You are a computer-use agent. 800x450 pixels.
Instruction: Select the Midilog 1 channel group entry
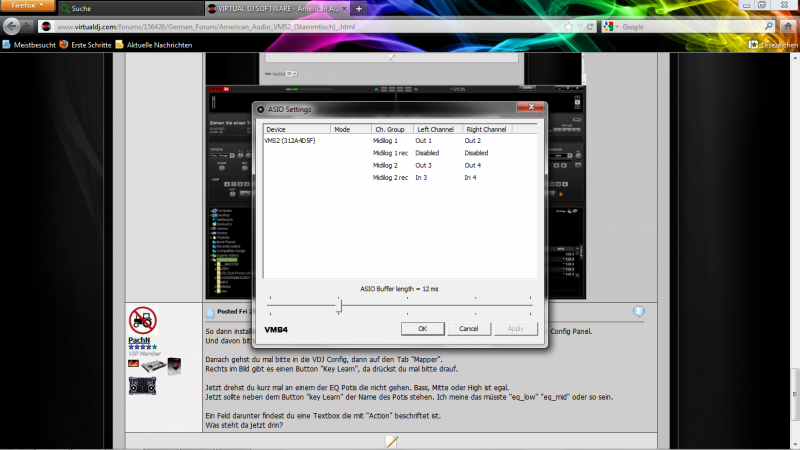[x=385, y=141]
